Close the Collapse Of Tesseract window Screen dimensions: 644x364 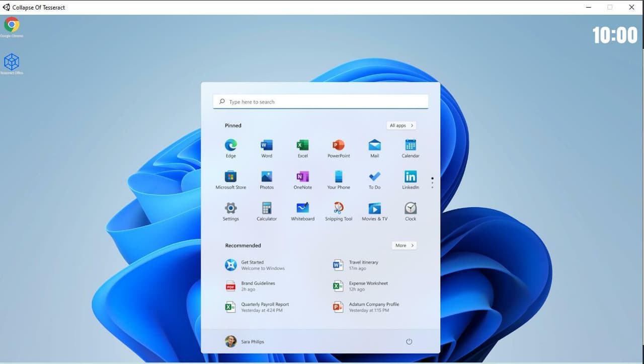(x=631, y=8)
